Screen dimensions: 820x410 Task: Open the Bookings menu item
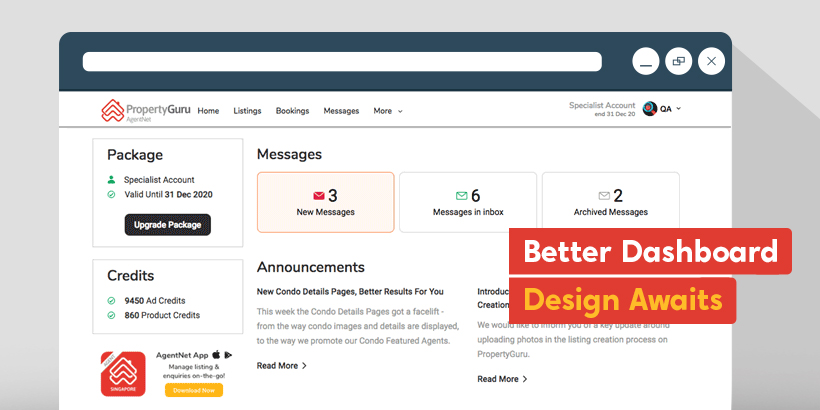292,111
